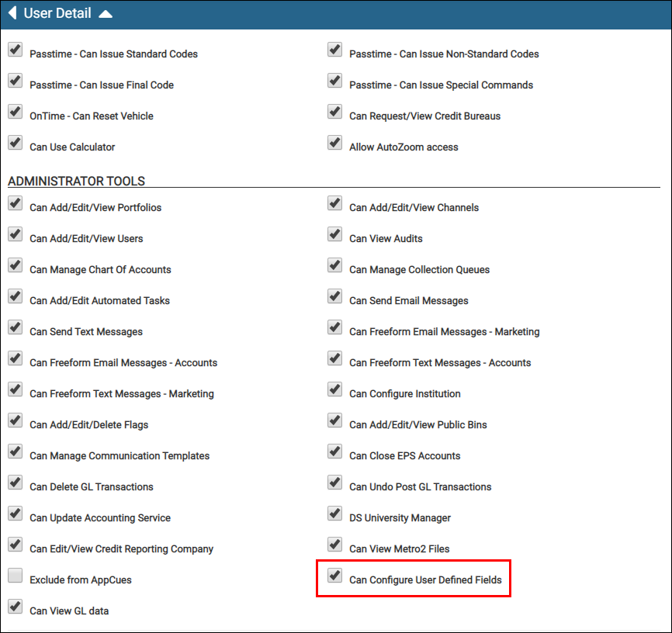
Task: Disable Can Close EPS Accounts permission
Action: [335, 451]
